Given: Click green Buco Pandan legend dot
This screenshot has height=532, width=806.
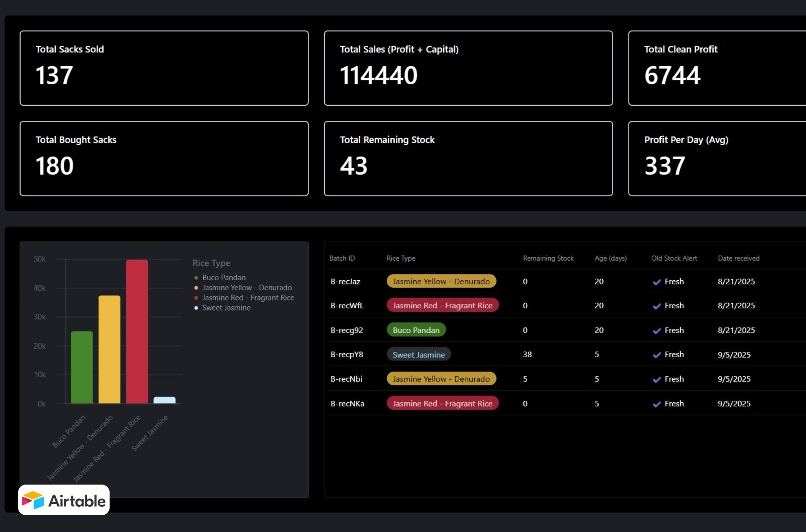Looking at the screenshot, I should coord(196,278).
